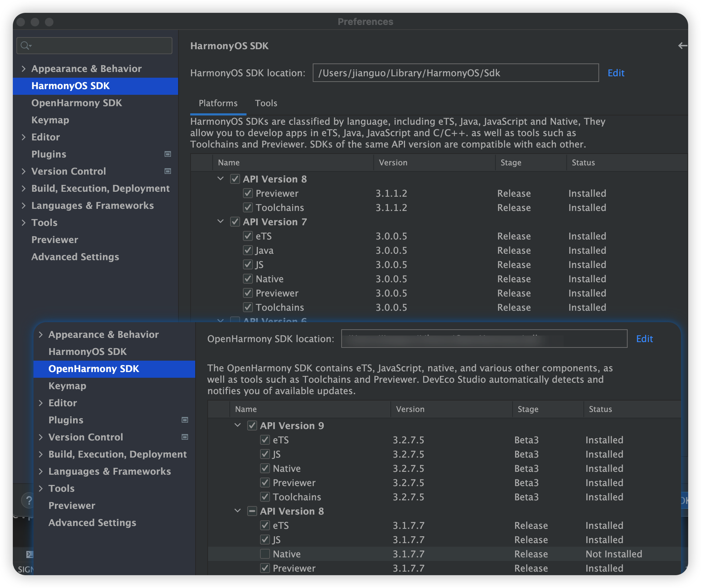Toggle Previewer 3.1.1.2 checkbox

click(248, 193)
